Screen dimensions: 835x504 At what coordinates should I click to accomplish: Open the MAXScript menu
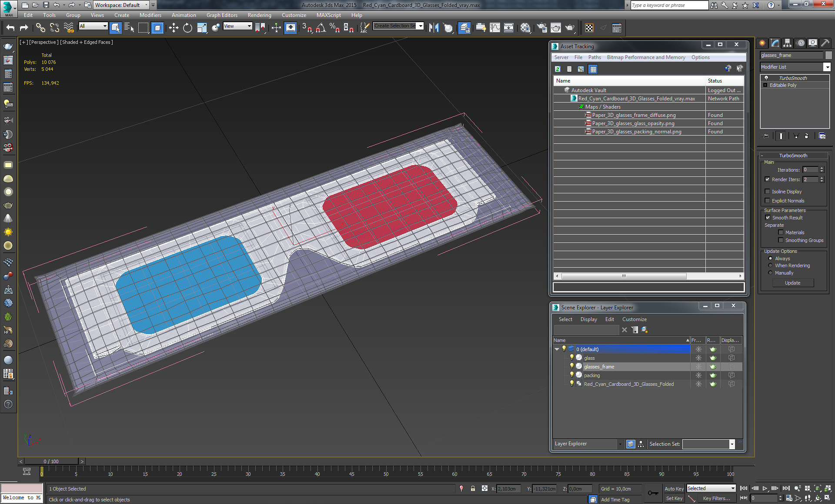329,15
